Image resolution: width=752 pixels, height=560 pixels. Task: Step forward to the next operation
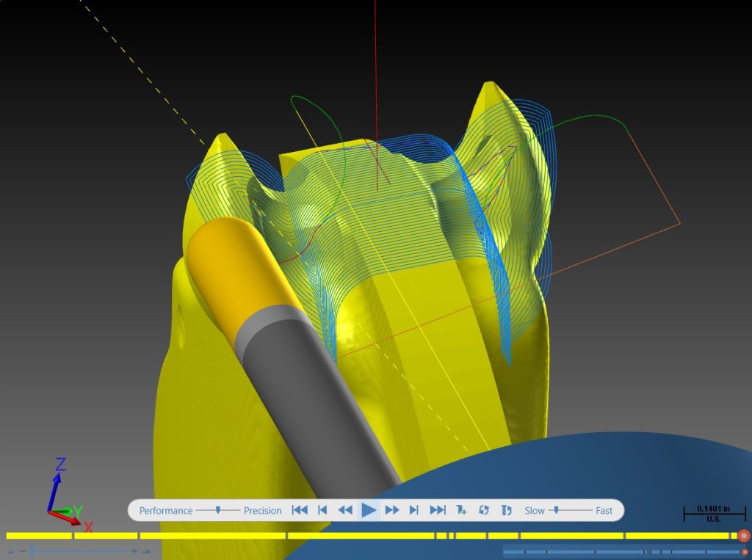pyautogui.click(x=414, y=510)
